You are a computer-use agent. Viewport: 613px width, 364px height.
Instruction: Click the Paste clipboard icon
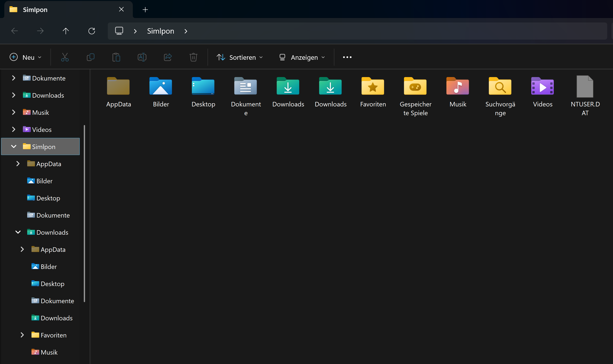pyautogui.click(x=116, y=57)
